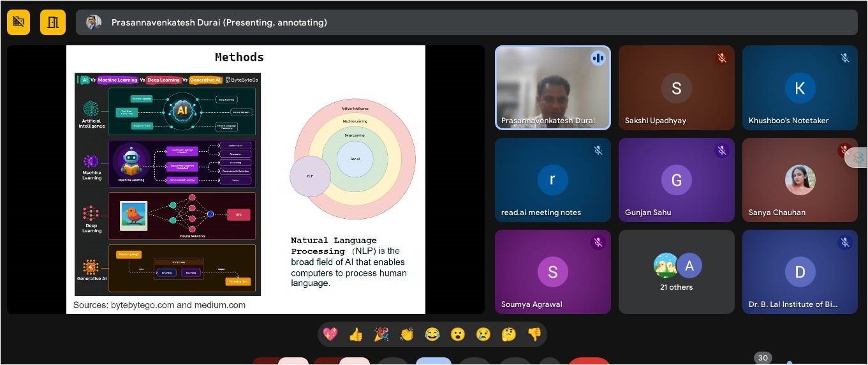Click the yellow door room icon
The width and height of the screenshot is (868, 365).
[53, 22]
